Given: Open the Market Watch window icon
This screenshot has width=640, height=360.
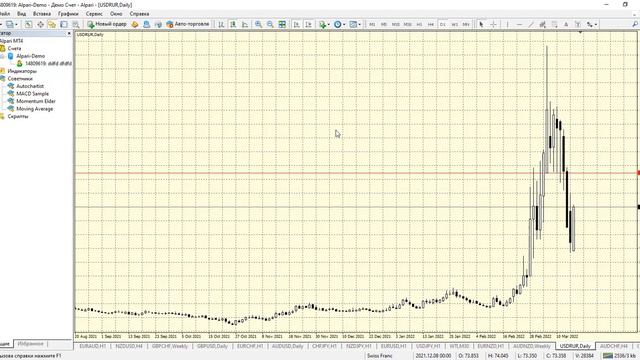Looking at the screenshot, I should [x=28, y=24].
